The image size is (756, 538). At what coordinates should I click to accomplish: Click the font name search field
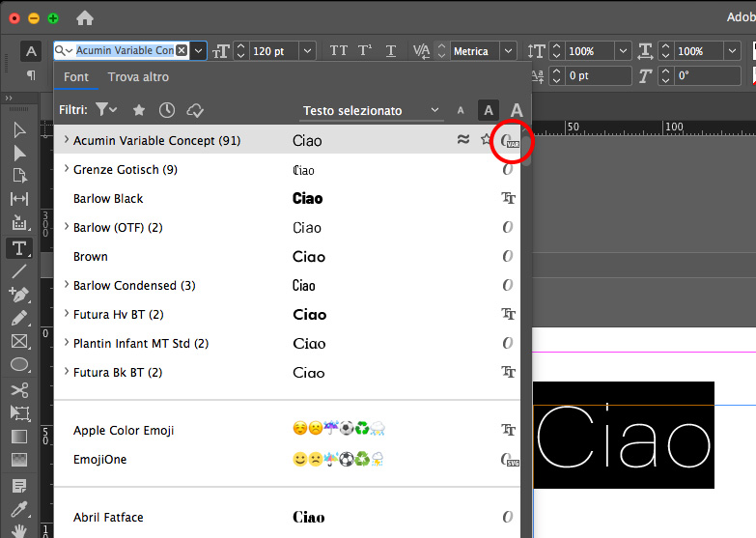click(x=125, y=50)
